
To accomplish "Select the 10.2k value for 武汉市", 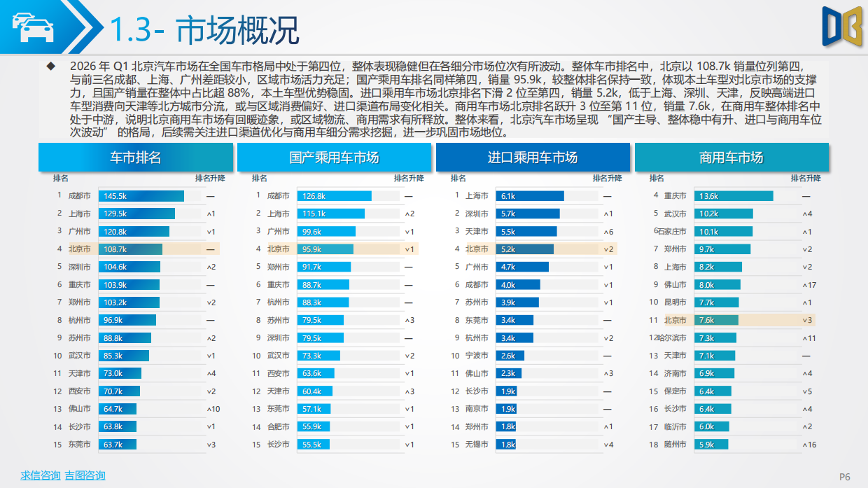I will (x=708, y=214).
